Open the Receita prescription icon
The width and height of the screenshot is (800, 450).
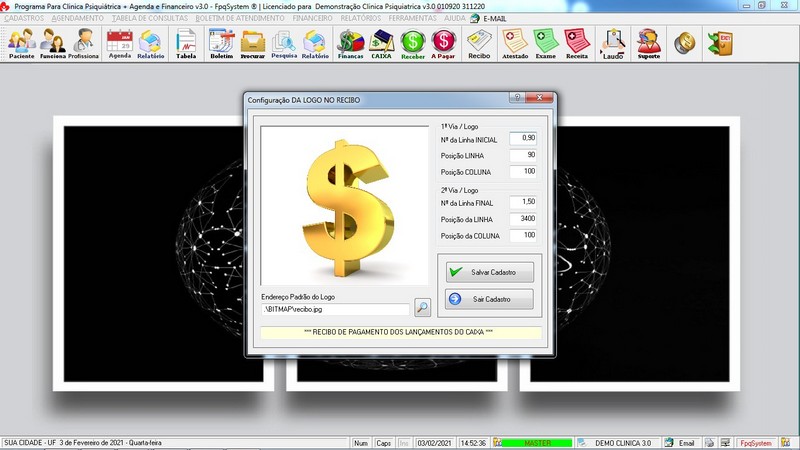tap(577, 44)
